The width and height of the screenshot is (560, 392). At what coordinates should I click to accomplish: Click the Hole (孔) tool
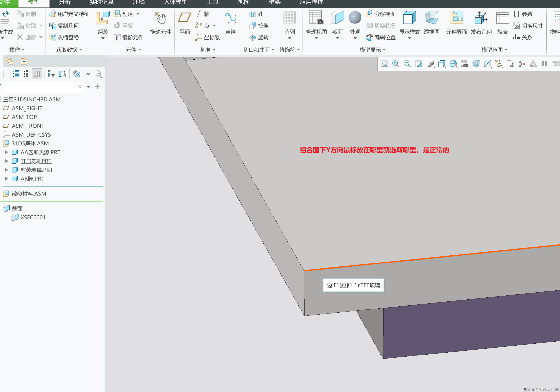point(257,14)
